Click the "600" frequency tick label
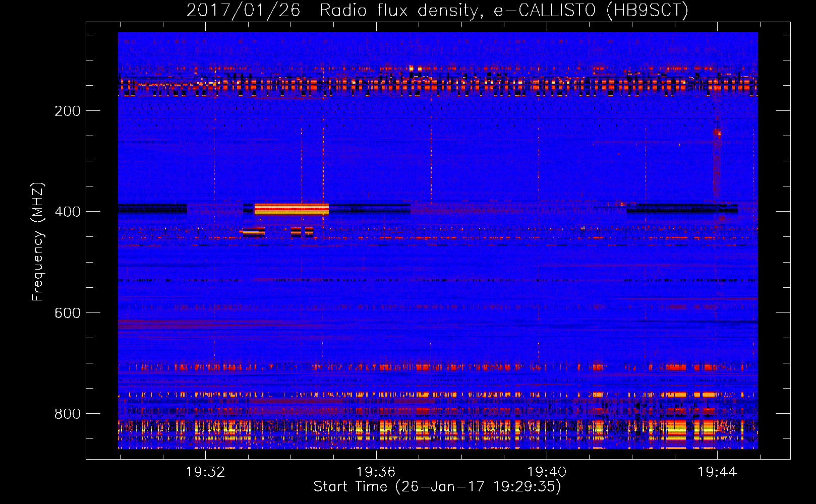The height and width of the screenshot is (504, 816). coord(68,313)
